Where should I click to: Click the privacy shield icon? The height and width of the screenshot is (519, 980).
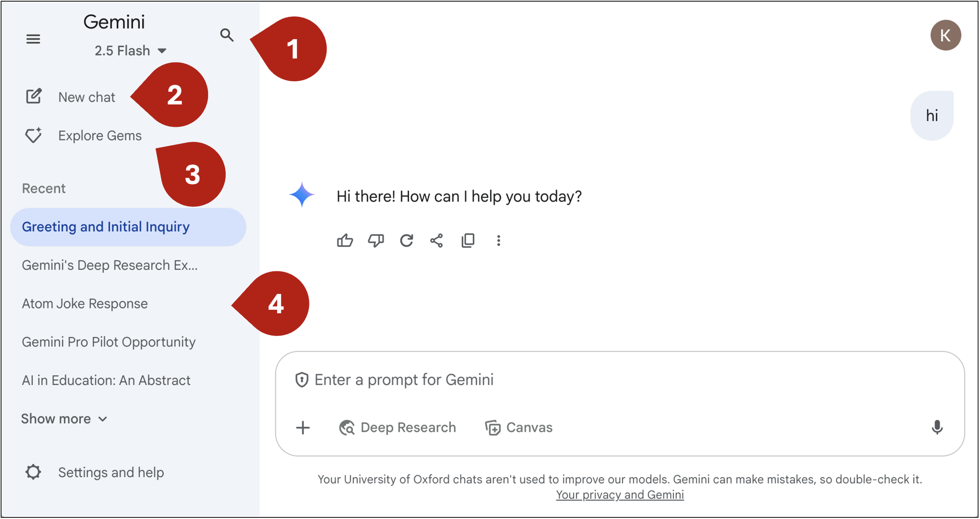coord(302,380)
